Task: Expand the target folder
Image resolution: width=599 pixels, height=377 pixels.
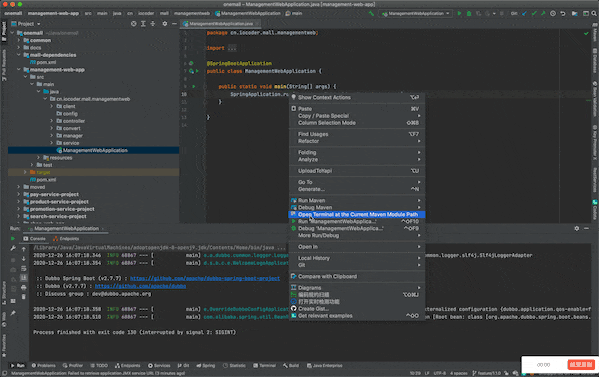Action: (25, 172)
